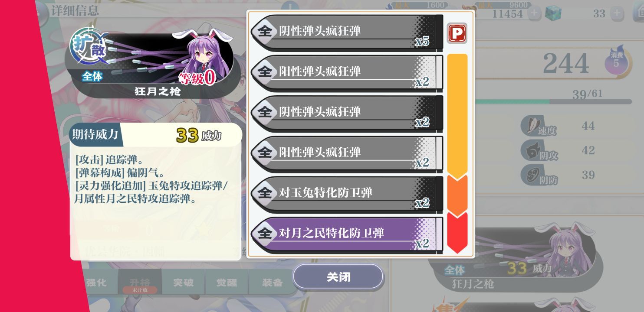The height and width of the screenshot is (312, 644).
Task: Click the plus beside cube count 33
Action: coord(616,13)
